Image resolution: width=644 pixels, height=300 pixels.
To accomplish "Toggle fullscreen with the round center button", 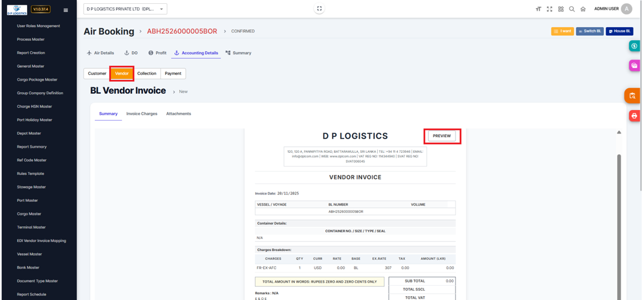I will click(x=319, y=9).
